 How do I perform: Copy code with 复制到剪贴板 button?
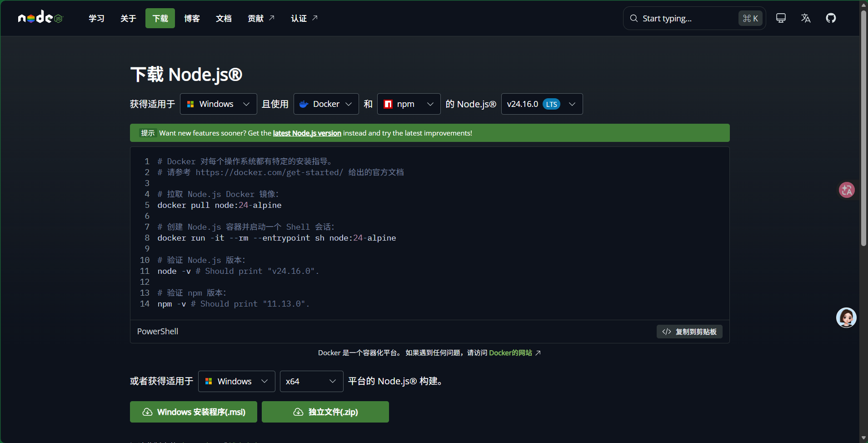689,332
